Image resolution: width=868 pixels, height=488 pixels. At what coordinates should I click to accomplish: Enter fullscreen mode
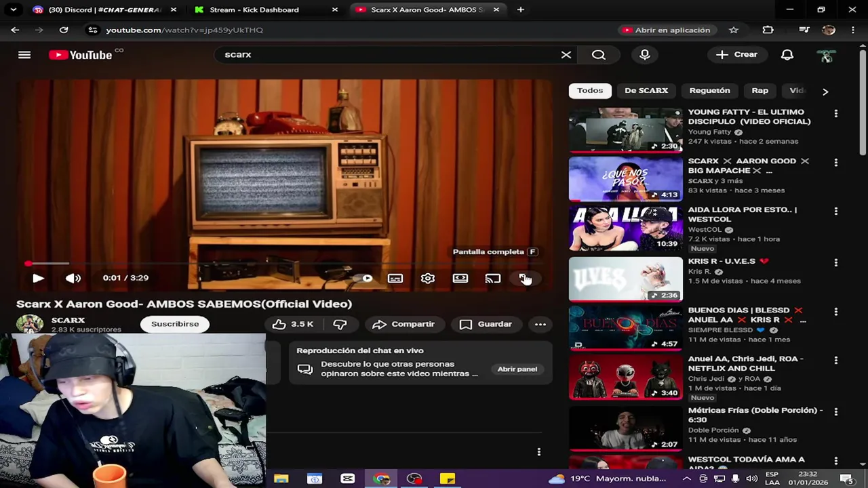coord(525,278)
